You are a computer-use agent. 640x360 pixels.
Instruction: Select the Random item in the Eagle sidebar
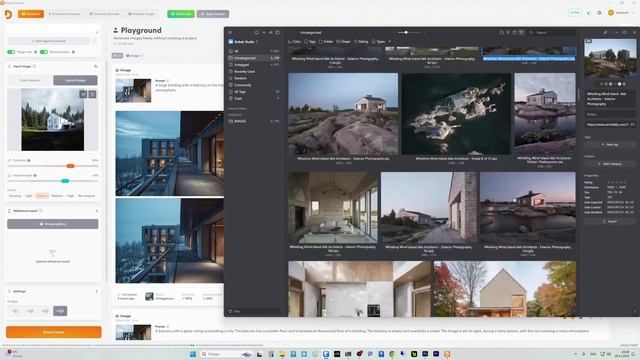coord(254,78)
